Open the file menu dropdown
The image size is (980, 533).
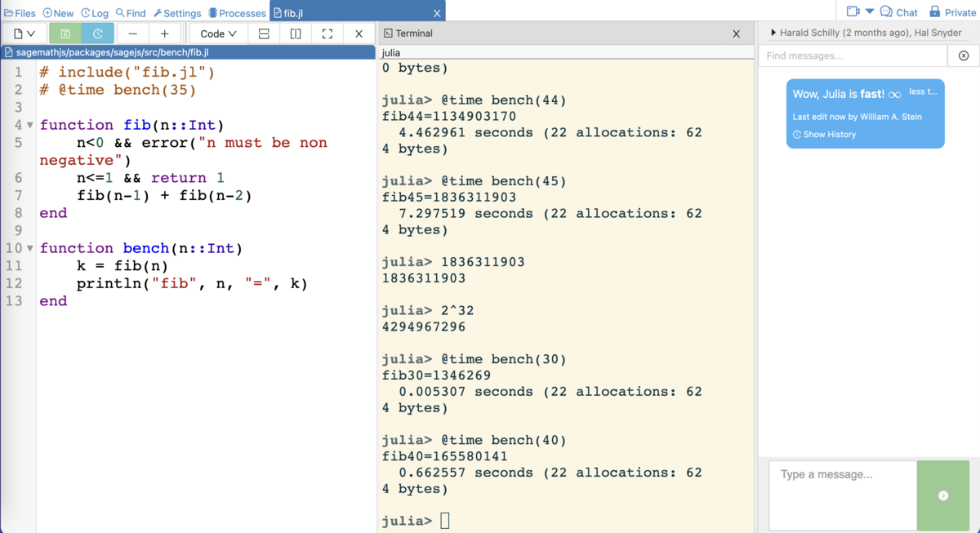(x=24, y=33)
